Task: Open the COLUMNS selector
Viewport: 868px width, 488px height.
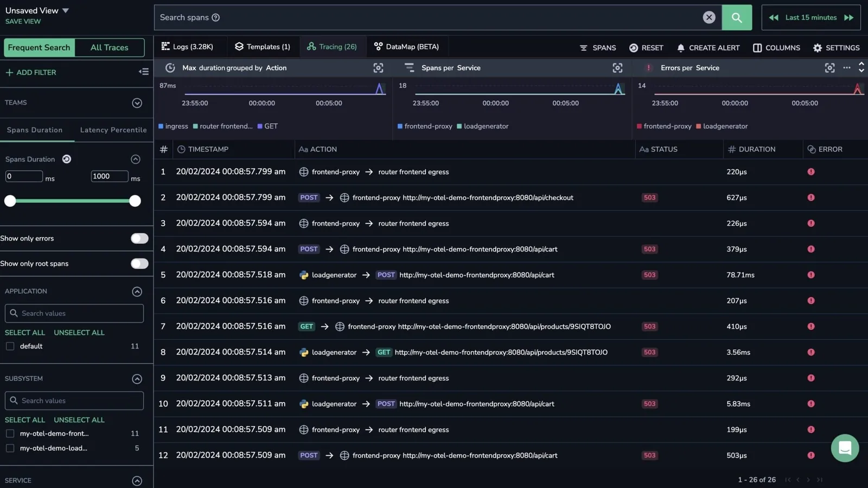Action: click(776, 48)
